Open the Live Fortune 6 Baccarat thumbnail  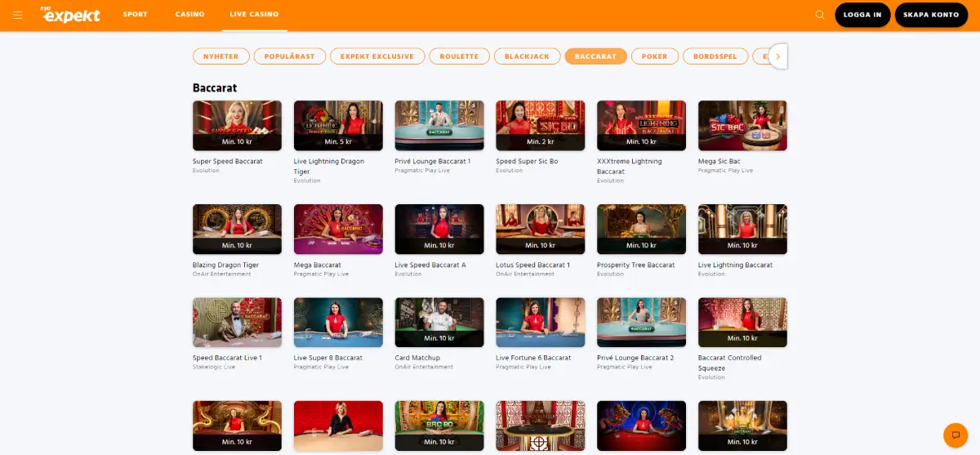(x=541, y=323)
